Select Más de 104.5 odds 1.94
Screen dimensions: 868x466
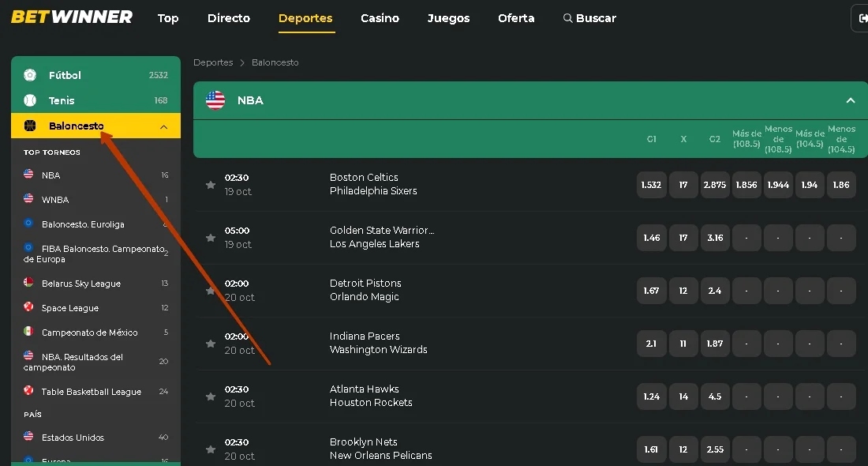810,185
